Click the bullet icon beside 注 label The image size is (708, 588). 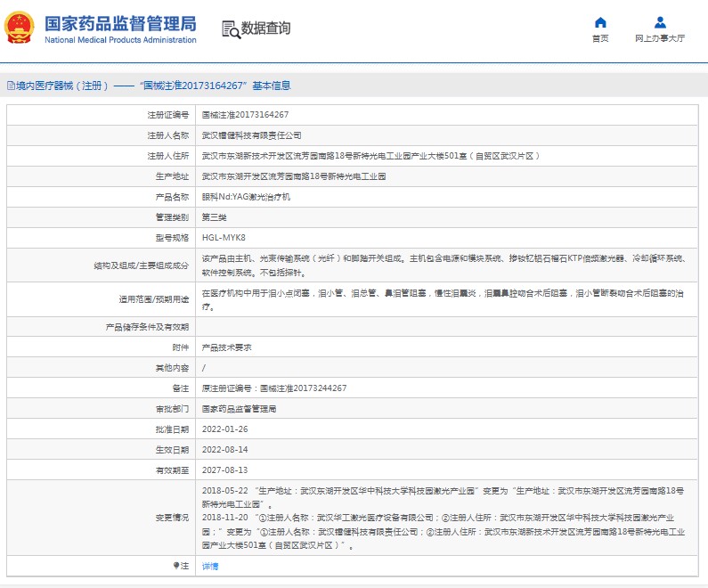pos(176,566)
